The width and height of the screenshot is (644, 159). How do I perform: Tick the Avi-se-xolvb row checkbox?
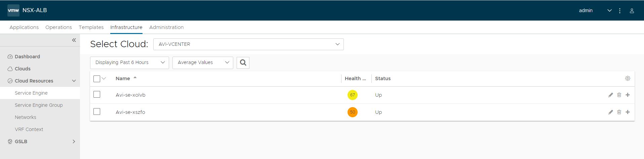97,94
